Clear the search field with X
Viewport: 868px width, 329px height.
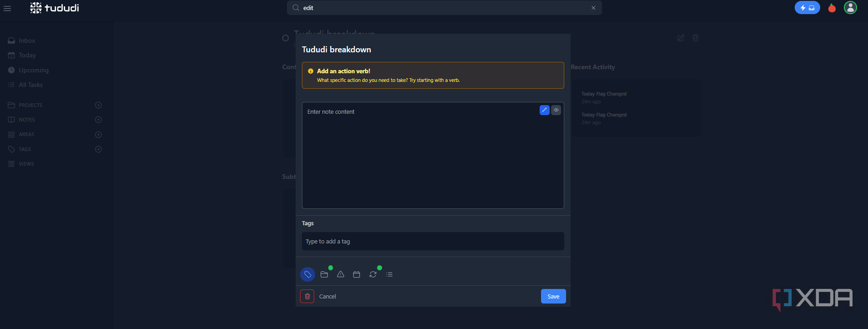[x=593, y=8]
